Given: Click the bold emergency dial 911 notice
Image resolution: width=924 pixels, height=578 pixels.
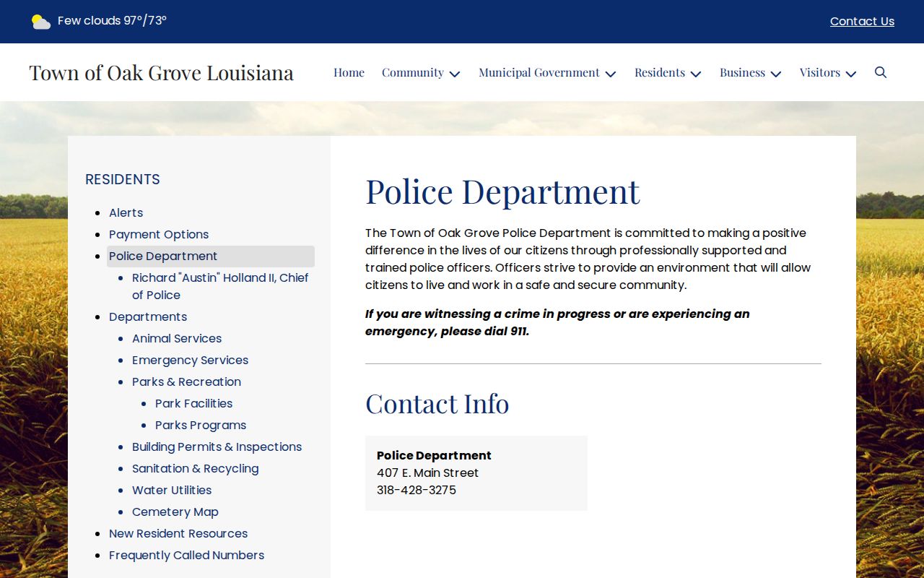Looking at the screenshot, I should [557, 322].
